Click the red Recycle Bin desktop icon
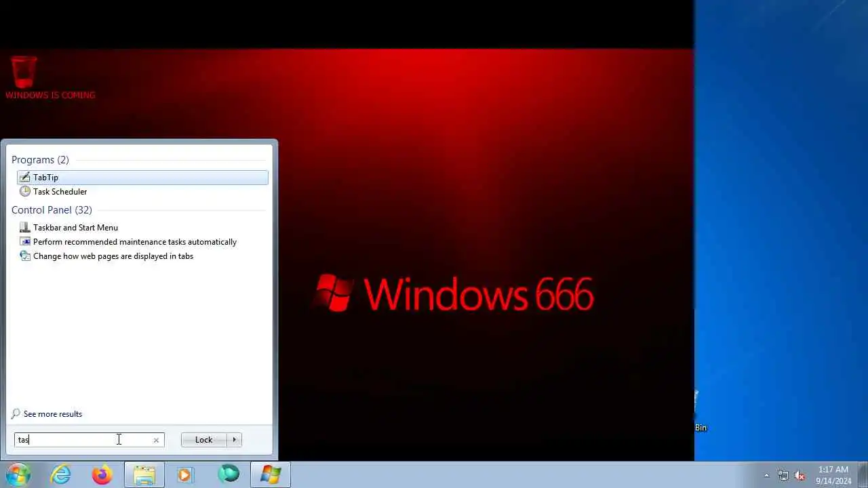This screenshot has height=488, width=868. click(24, 73)
